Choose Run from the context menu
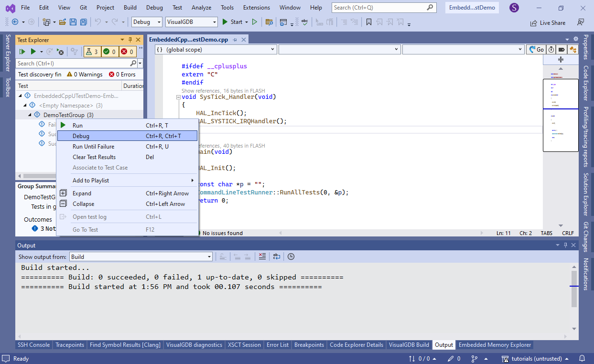 (x=127, y=126)
